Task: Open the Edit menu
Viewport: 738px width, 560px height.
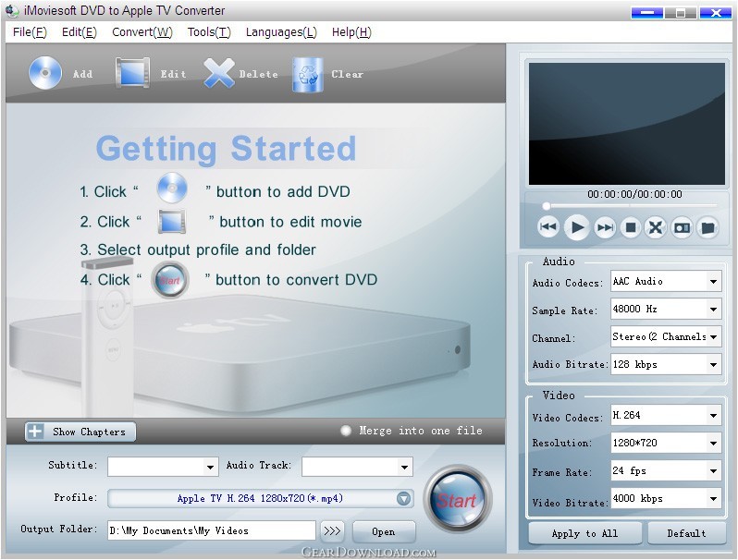Action: click(x=80, y=32)
